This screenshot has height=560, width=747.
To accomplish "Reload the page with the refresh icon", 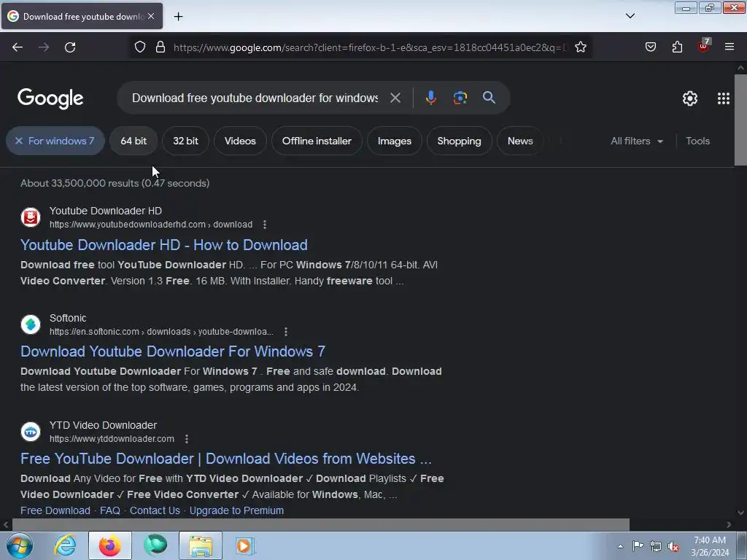I will click(x=70, y=47).
